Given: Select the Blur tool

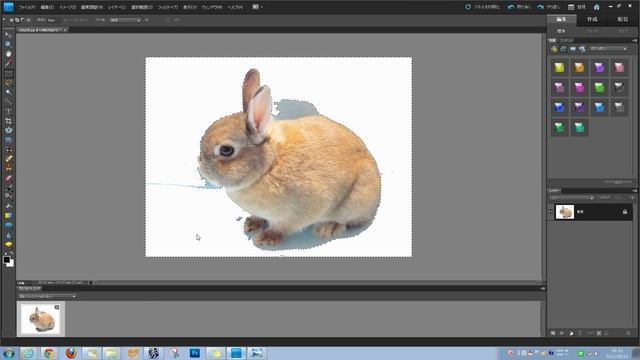Looking at the screenshot, I should pos(8,235).
